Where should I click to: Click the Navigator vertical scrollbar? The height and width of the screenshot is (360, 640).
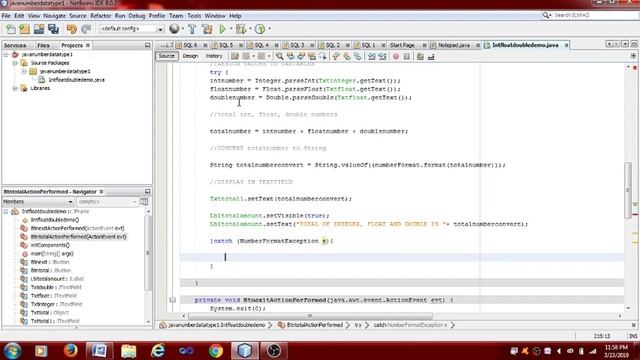click(148, 253)
